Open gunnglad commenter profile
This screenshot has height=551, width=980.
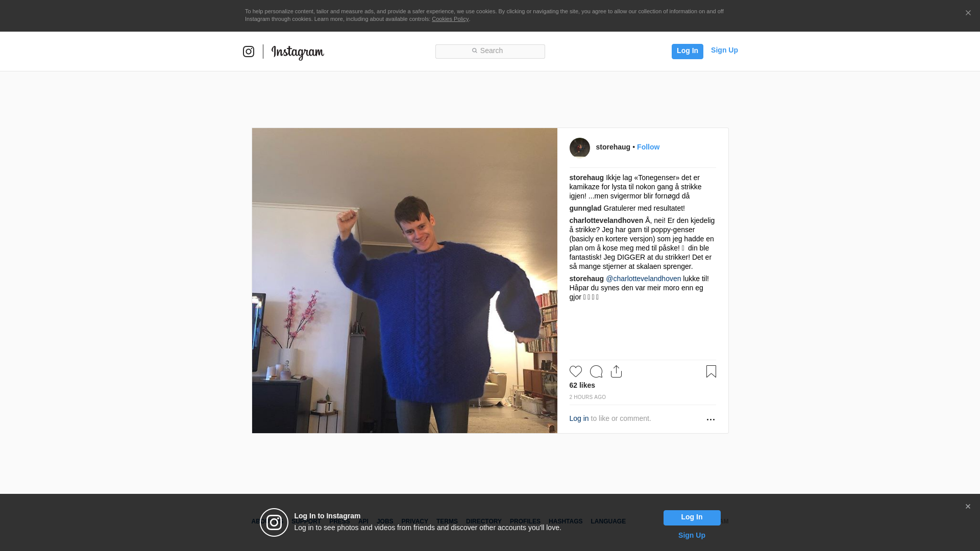tap(585, 208)
